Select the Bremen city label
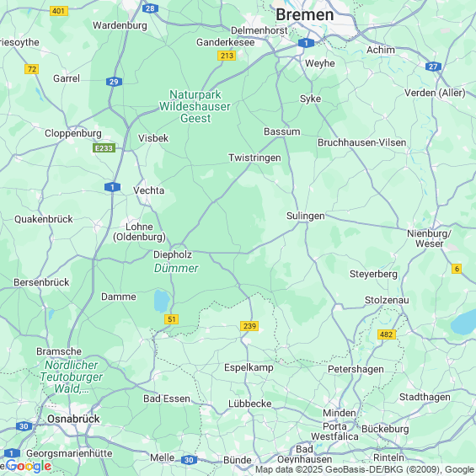 (305, 14)
